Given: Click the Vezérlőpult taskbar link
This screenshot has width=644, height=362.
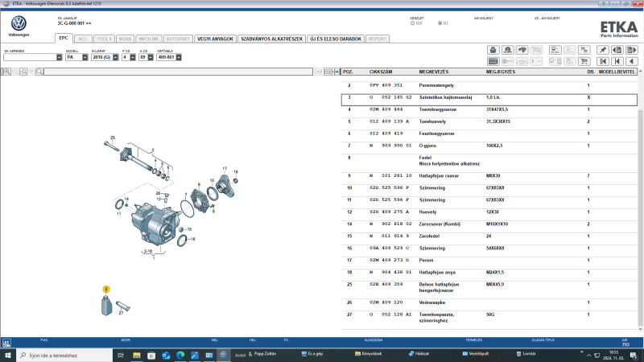Looking at the screenshot, I should [x=475, y=354].
